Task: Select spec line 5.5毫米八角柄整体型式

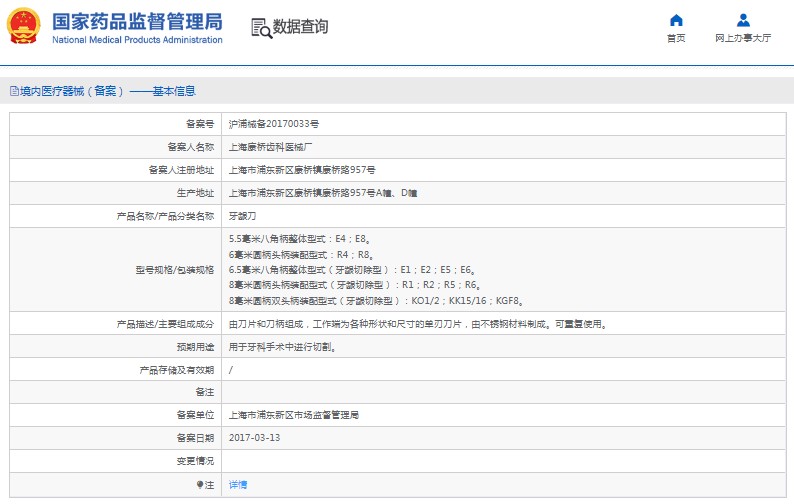Action: (x=299, y=239)
